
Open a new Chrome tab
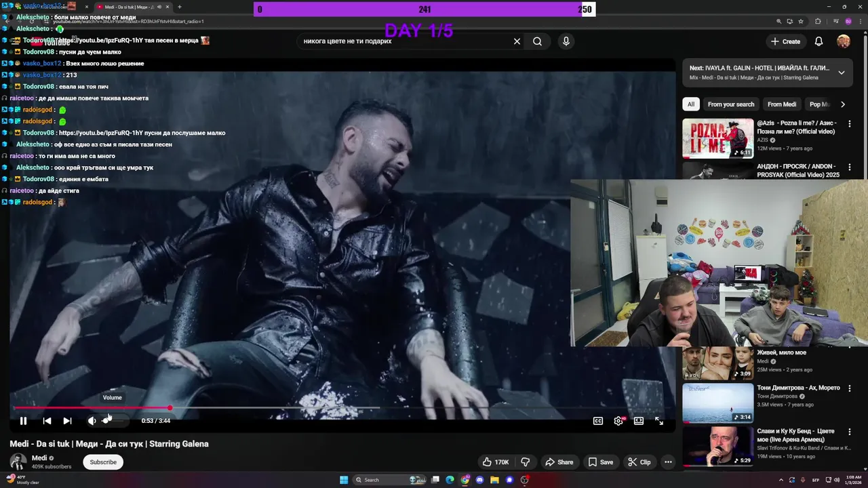click(179, 7)
